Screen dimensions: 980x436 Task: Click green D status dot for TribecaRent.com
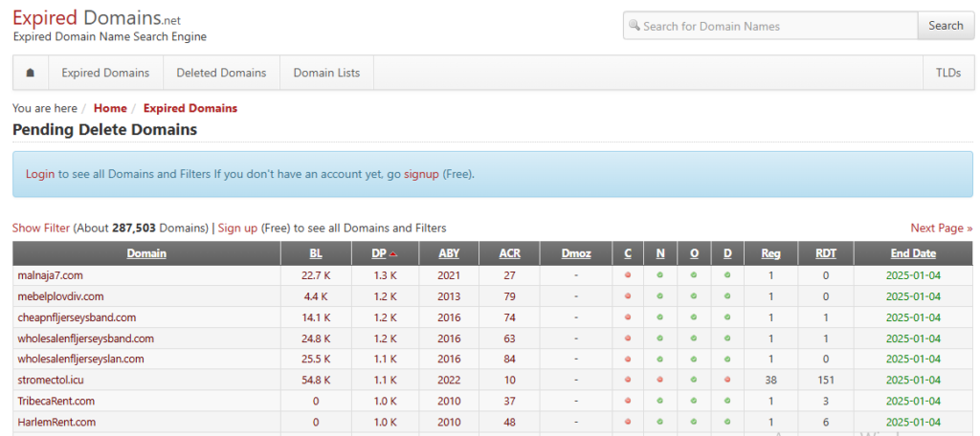(x=727, y=402)
